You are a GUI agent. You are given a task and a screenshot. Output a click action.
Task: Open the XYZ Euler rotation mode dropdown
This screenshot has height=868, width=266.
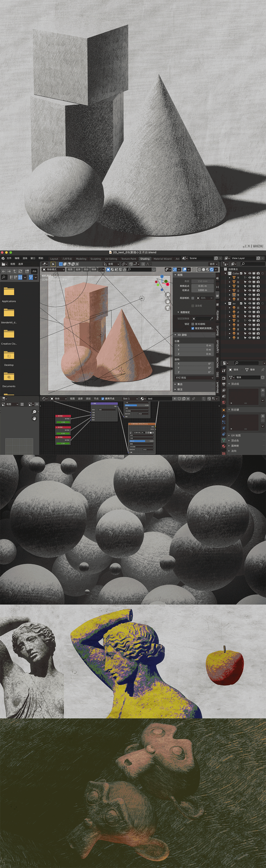(194, 378)
